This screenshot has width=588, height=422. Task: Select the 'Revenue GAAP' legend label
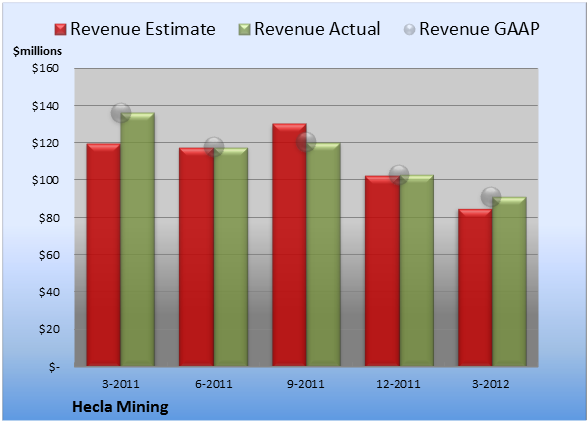coord(480,29)
